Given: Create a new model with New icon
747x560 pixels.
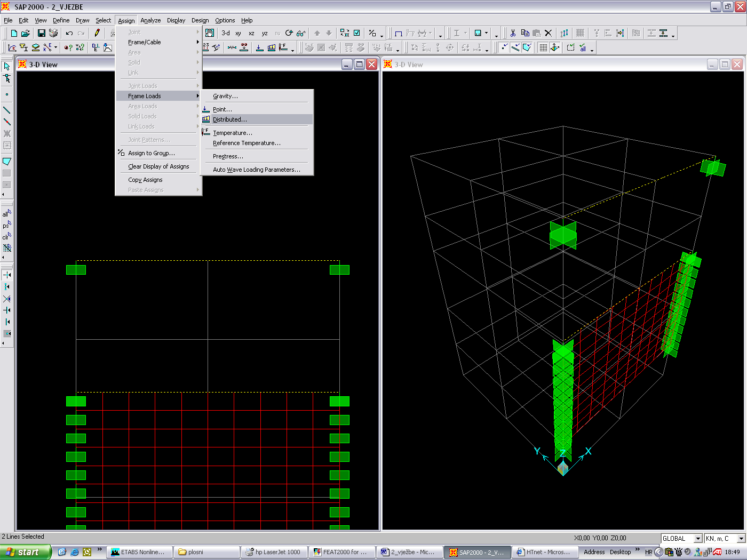Looking at the screenshot, I should point(14,33).
